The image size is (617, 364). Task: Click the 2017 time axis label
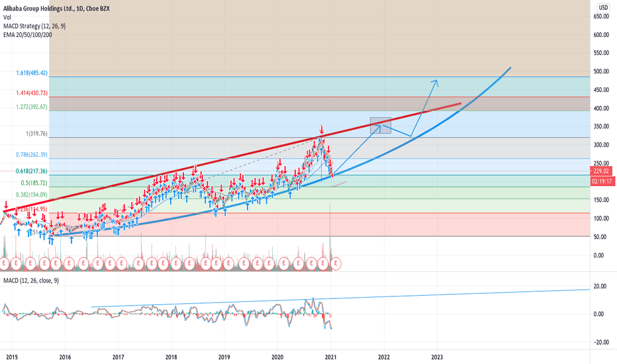118,357
